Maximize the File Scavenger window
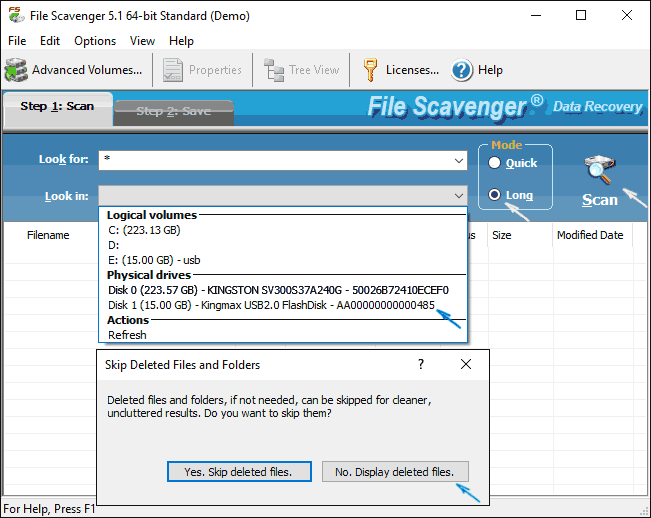Image resolution: width=651 pixels, height=518 pixels. click(x=581, y=15)
